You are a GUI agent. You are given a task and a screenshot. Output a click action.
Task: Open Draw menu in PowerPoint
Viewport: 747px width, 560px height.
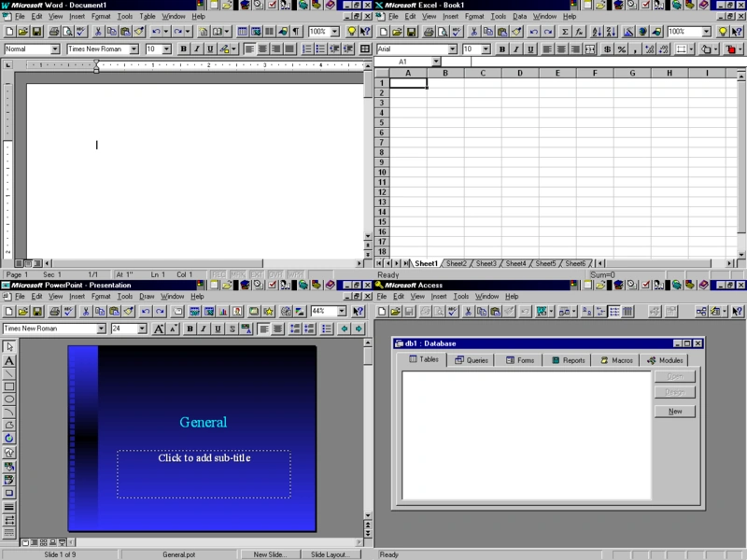tap(147, 296)
